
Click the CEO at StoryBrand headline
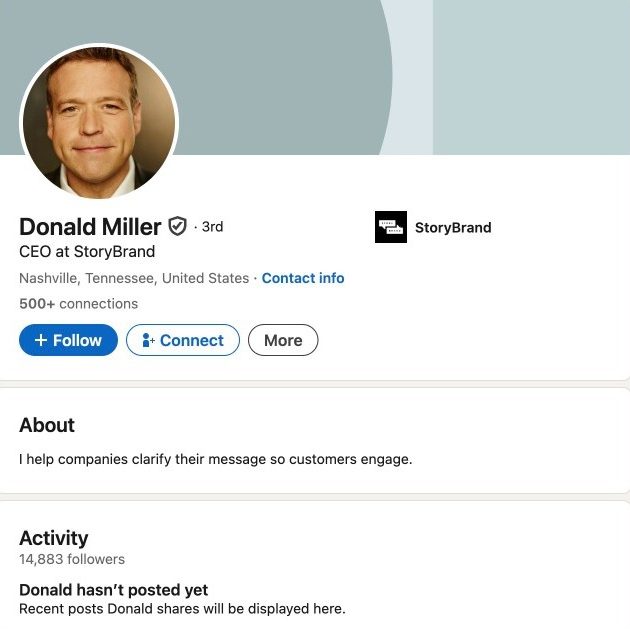pyautogui.click(x=87, y=252)
